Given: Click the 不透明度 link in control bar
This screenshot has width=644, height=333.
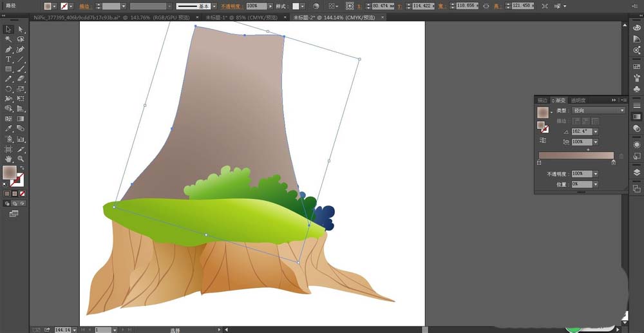Looking at the screenshot, I should click(x=232, y=6).
